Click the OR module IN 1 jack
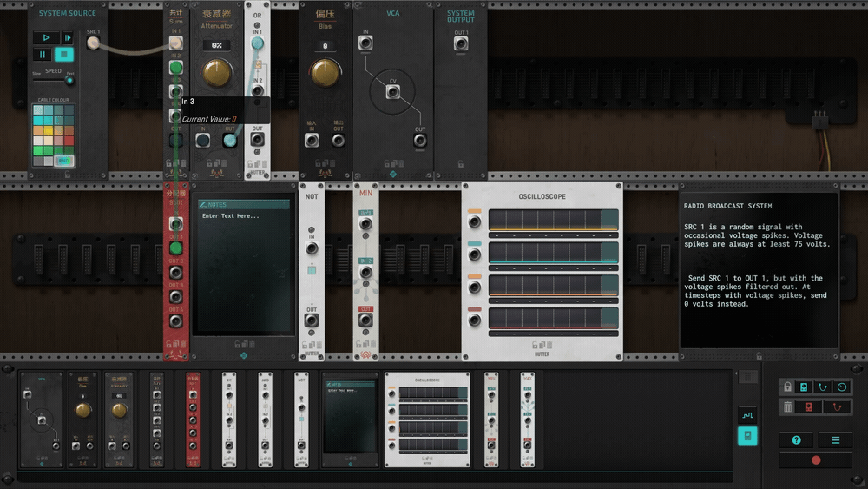Image resolution: width=868 pixels, height=489 pixels. coord(258,43)
